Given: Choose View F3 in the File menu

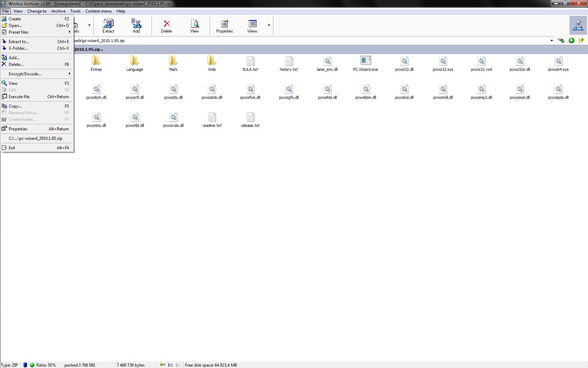Looking at the screenshot, I should 37,83.
